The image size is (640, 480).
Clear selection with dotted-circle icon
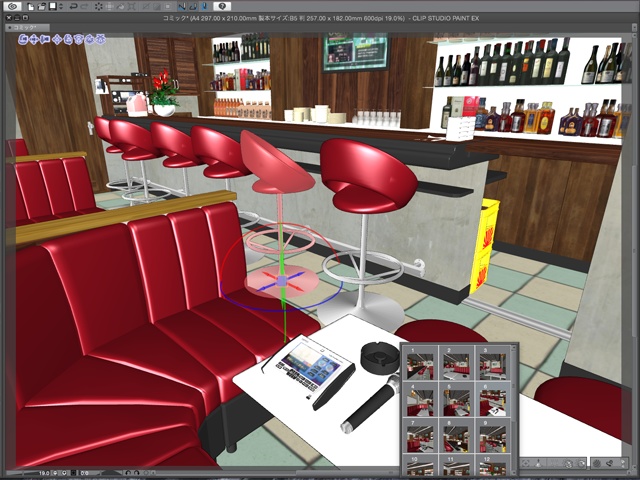[x=99, y=7]
